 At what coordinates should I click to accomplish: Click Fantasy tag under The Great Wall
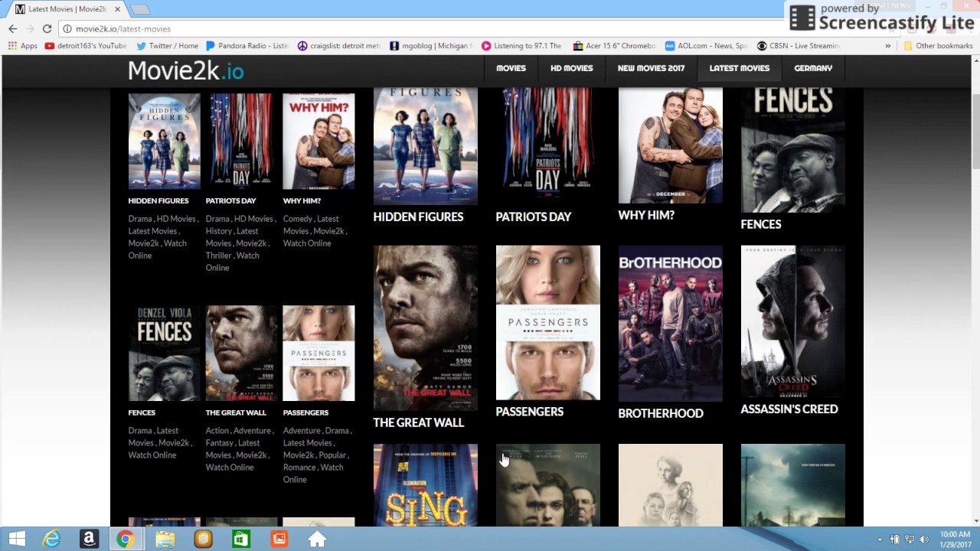pyautogui.click(x=219, y=443)
